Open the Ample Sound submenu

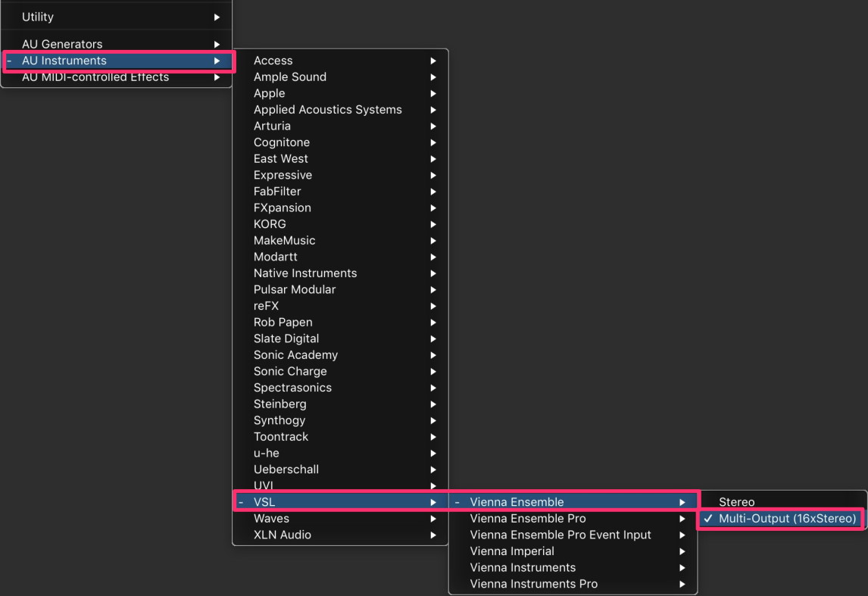pyautogui.click(x=340, y=77)
